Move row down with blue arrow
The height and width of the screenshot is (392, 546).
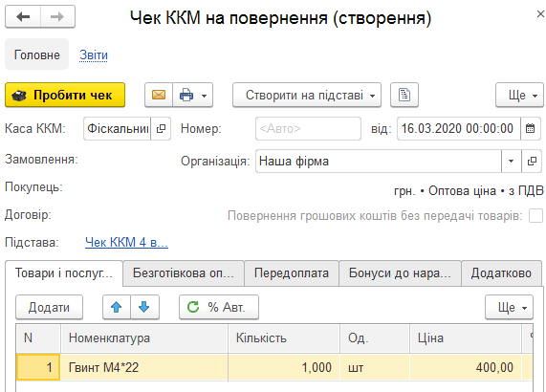144,307
